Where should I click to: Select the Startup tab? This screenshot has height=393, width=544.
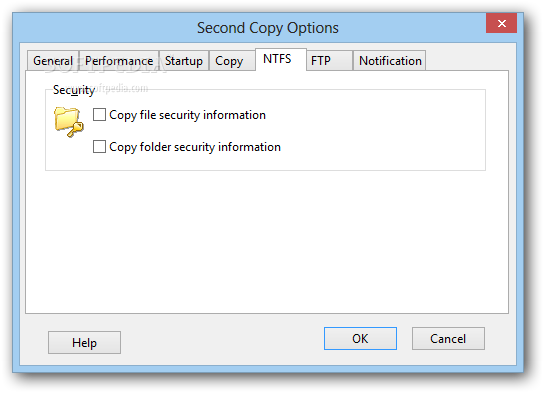click(184, 61)
